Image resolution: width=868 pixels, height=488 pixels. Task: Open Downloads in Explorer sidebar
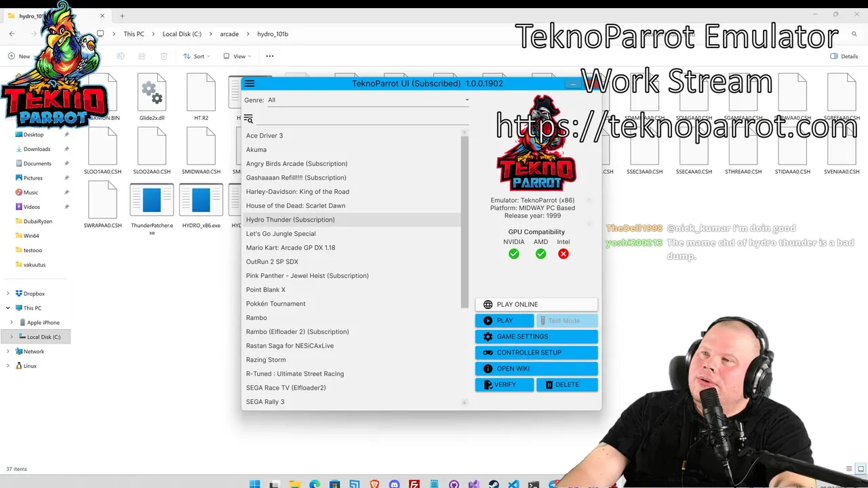37,149
